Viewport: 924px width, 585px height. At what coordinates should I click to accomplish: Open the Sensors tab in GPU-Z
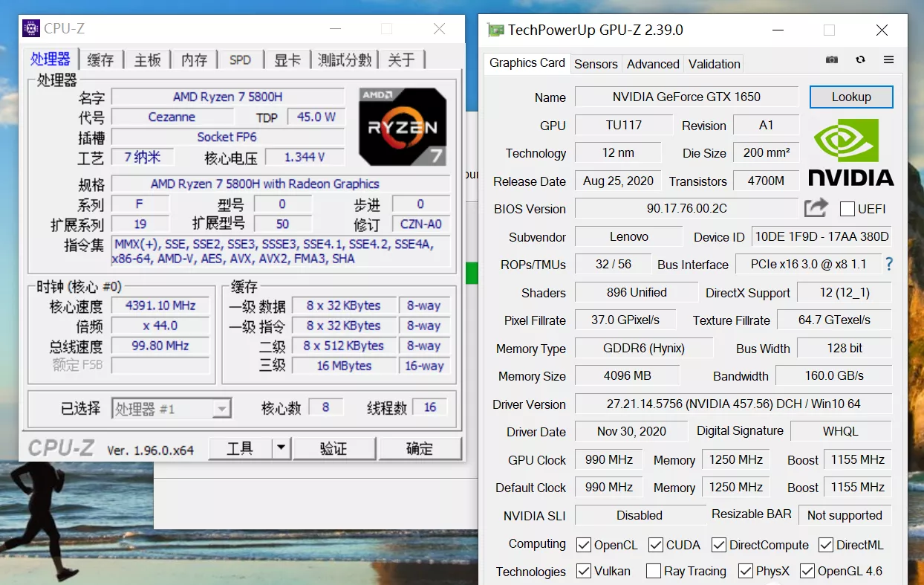(596, 64)
